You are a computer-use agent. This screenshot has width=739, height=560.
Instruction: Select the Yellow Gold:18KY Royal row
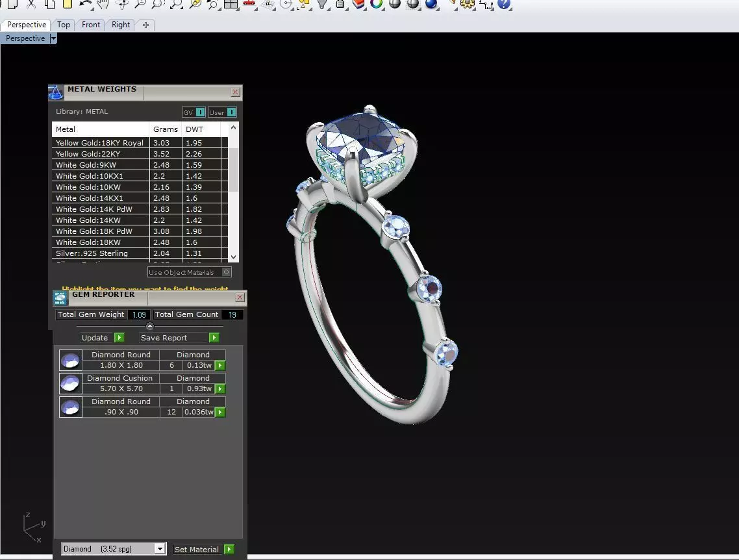(140, 143)
